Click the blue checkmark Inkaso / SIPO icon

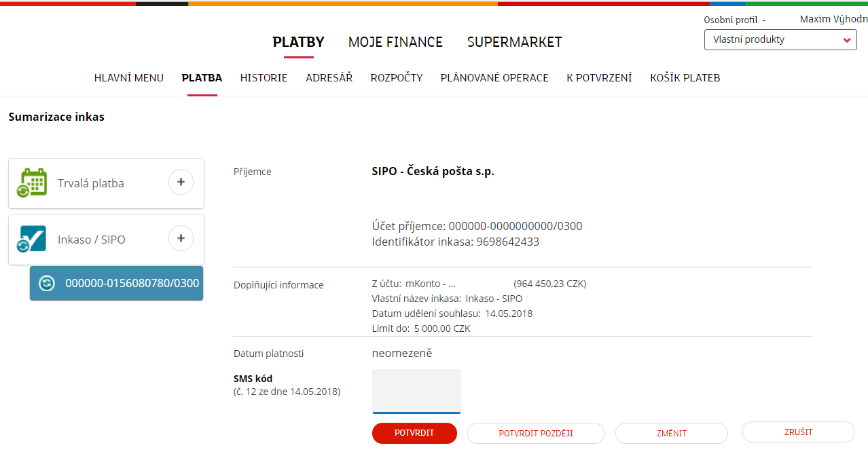[x=33, y=240]
